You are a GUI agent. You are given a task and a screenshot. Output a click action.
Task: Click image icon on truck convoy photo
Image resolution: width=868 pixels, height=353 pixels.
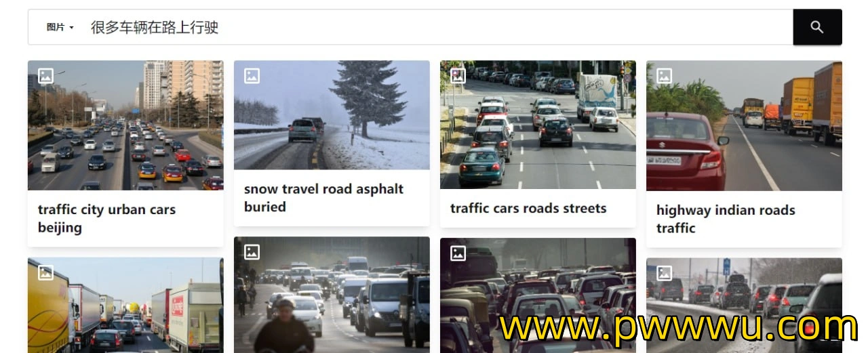coord(45,273)
